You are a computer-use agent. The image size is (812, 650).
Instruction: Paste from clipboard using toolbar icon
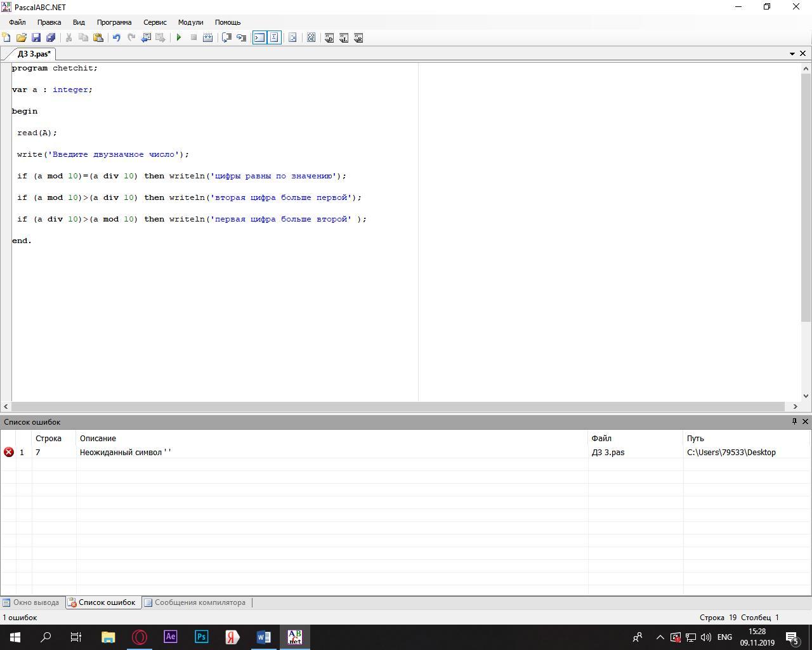pos(98,37)
